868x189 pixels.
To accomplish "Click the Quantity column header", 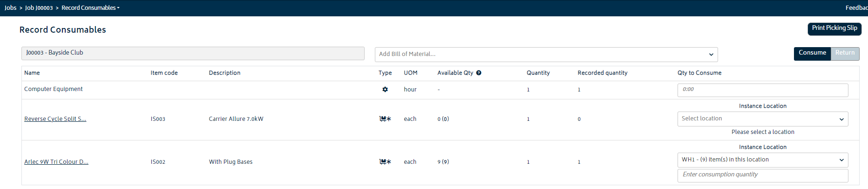I will tap(538, 73).
